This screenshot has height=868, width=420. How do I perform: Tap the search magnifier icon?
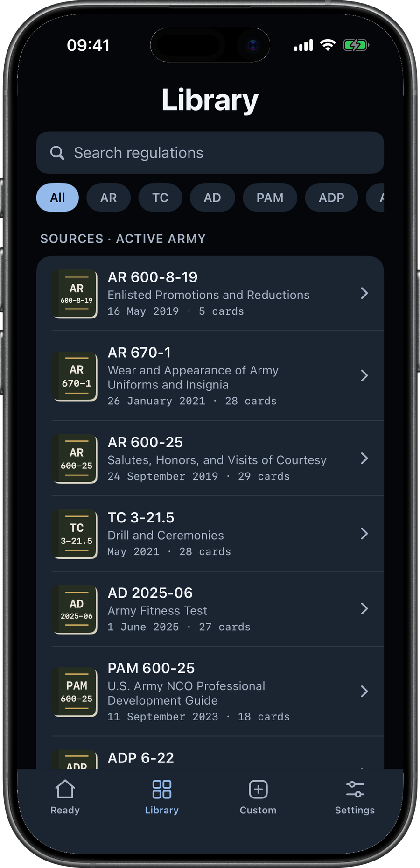57,153
